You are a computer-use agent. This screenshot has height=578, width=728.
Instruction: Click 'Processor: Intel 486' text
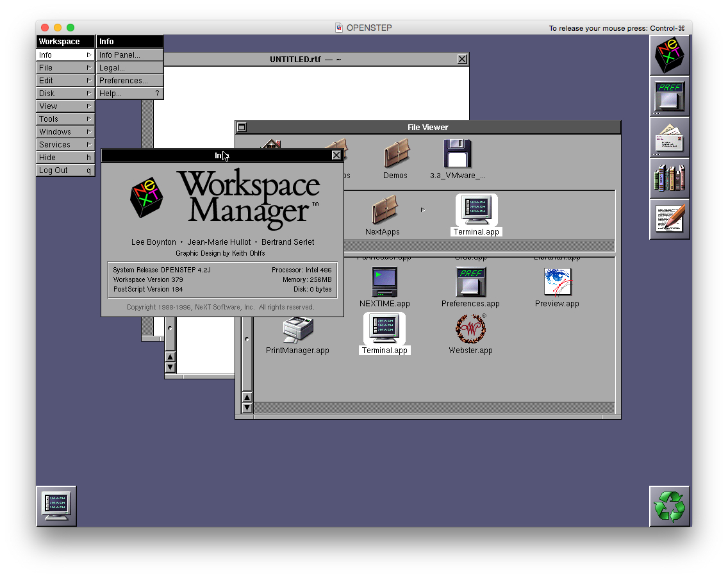[x=302, y=270]
